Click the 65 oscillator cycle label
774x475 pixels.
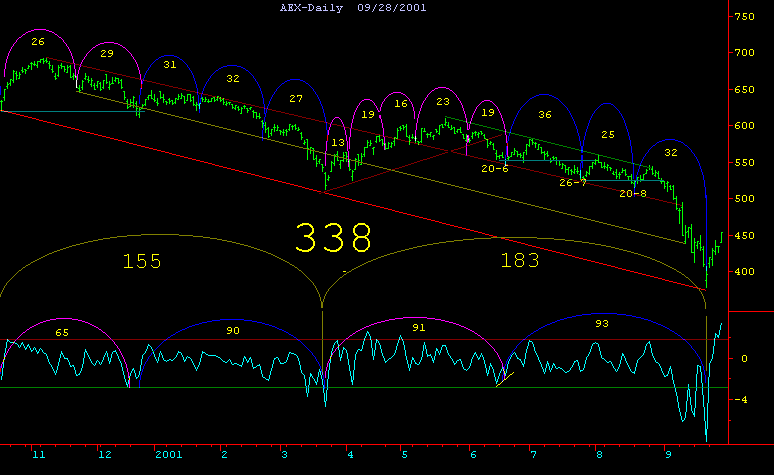[62, 333]
